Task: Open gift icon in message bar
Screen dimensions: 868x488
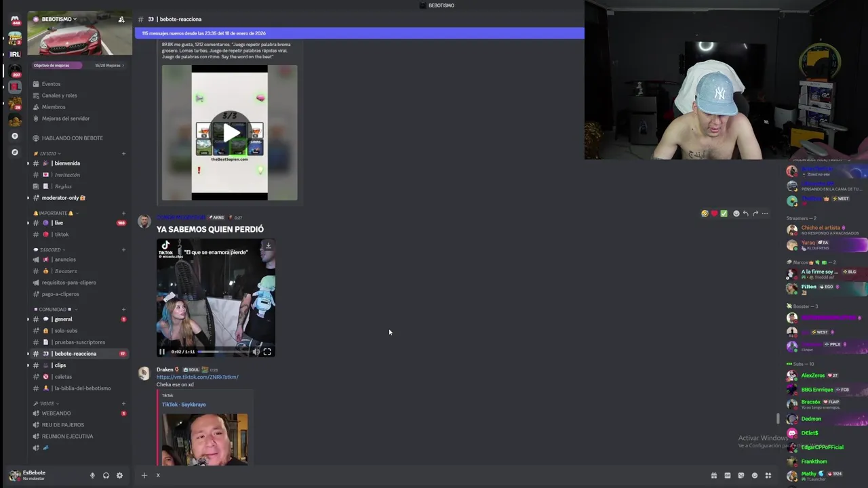Action: point(713,476)
